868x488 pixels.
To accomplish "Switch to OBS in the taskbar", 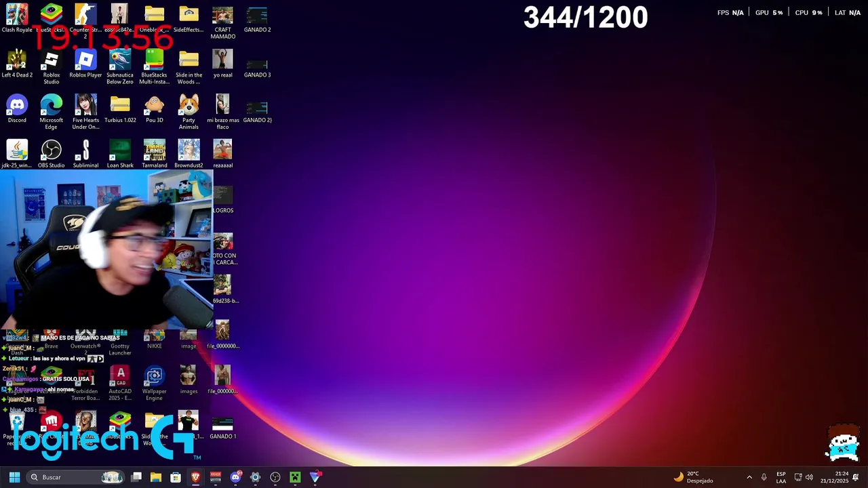I will click(275, 477).
